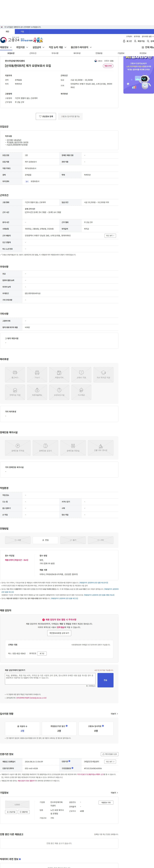Open the remedy.kocsc.or.kr link

pos(31,698)
